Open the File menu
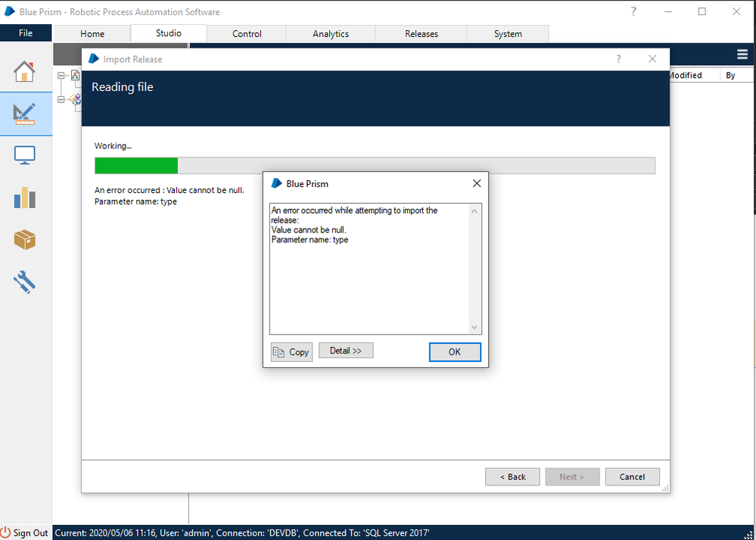Screen dimensions: 756x540 coord(26,33)
